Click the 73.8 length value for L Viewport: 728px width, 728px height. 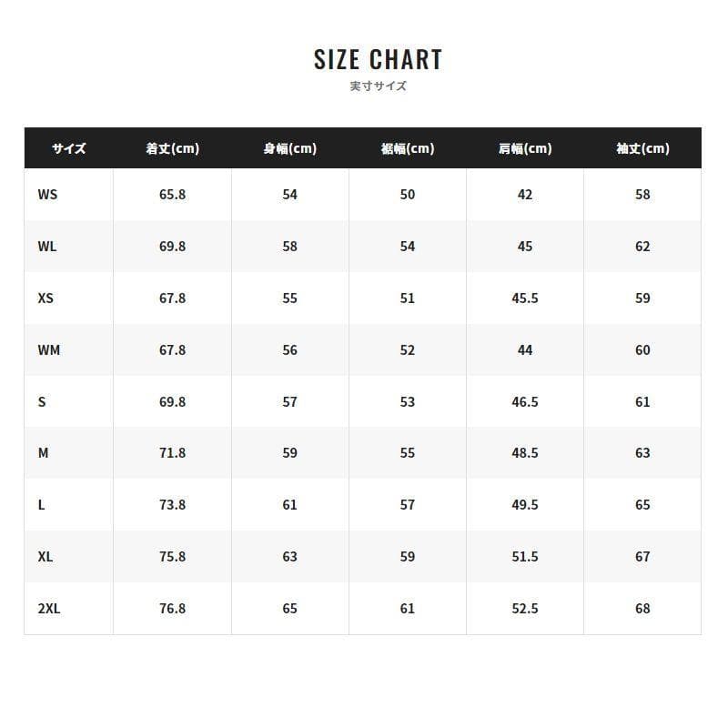pyautogui.click(x=172, y=505)
